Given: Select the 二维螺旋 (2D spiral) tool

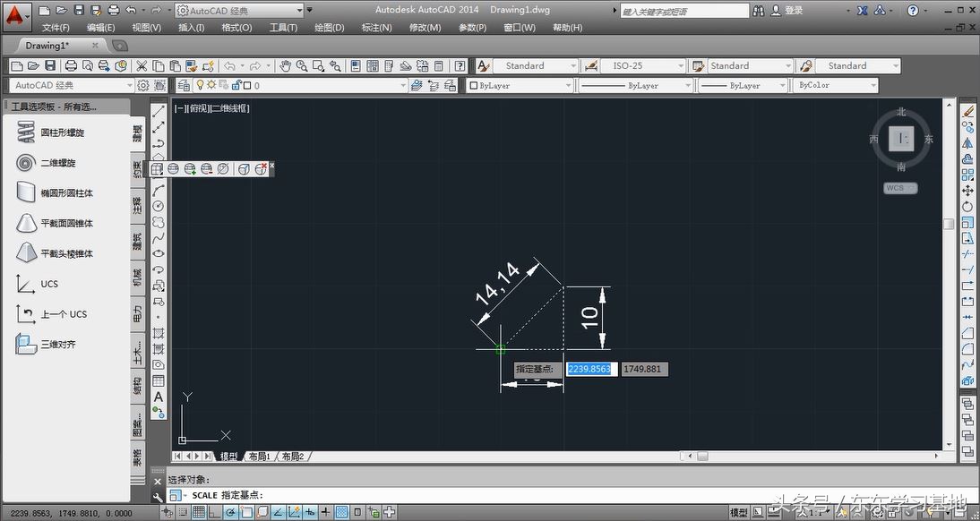Looking at the screenshot, I should click(x=57, y=163).
